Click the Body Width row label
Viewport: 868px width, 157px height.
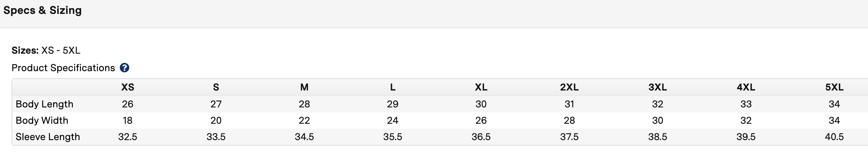pos(42,120)
